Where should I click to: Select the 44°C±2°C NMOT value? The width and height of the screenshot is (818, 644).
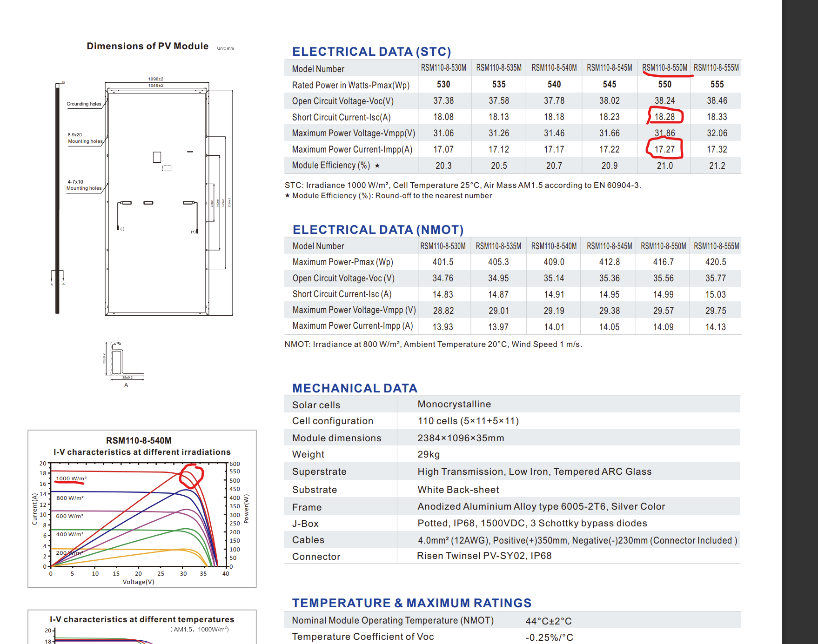pos(549,621)
